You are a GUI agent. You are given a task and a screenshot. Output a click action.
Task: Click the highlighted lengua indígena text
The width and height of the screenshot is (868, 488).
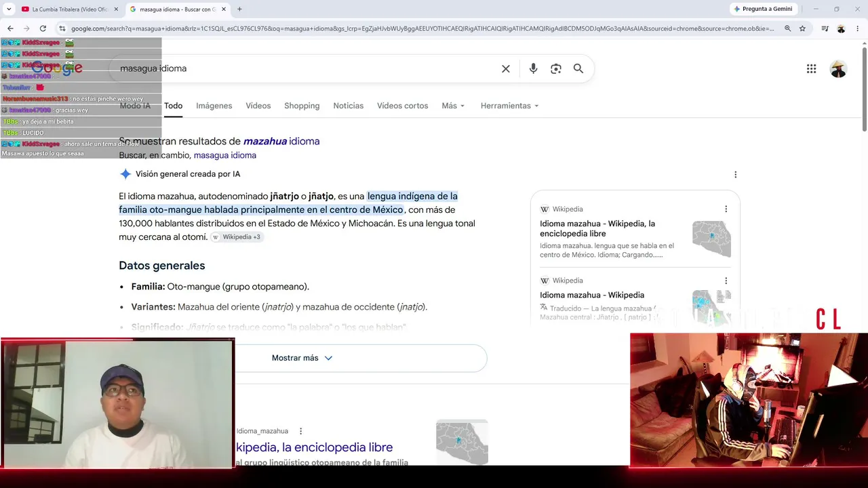tap(288, 203)
